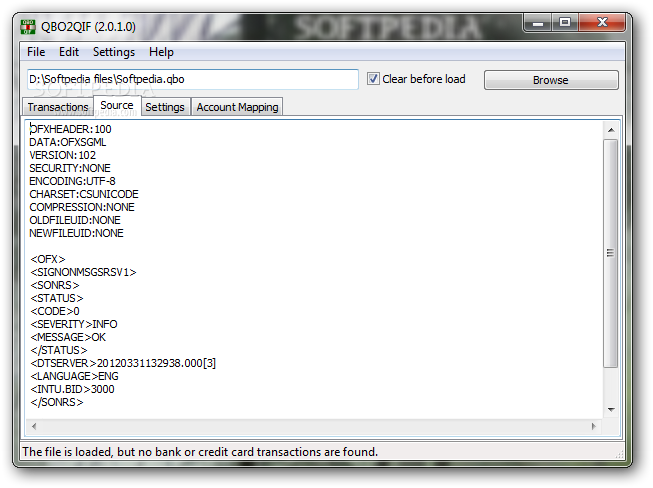Open the Help menu
The image size is (653, 488).
(161, 52)
